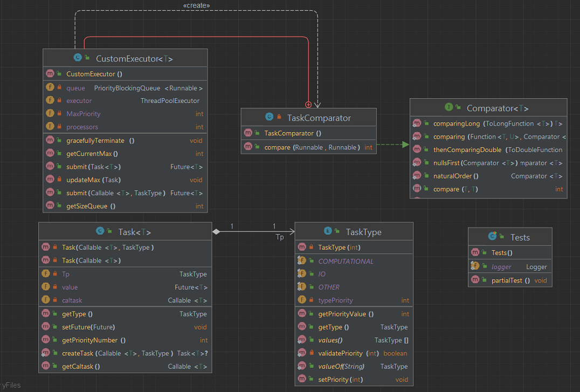Click the logger field icon in Tests
Viewport: 580px width, 392px height.
475,266
